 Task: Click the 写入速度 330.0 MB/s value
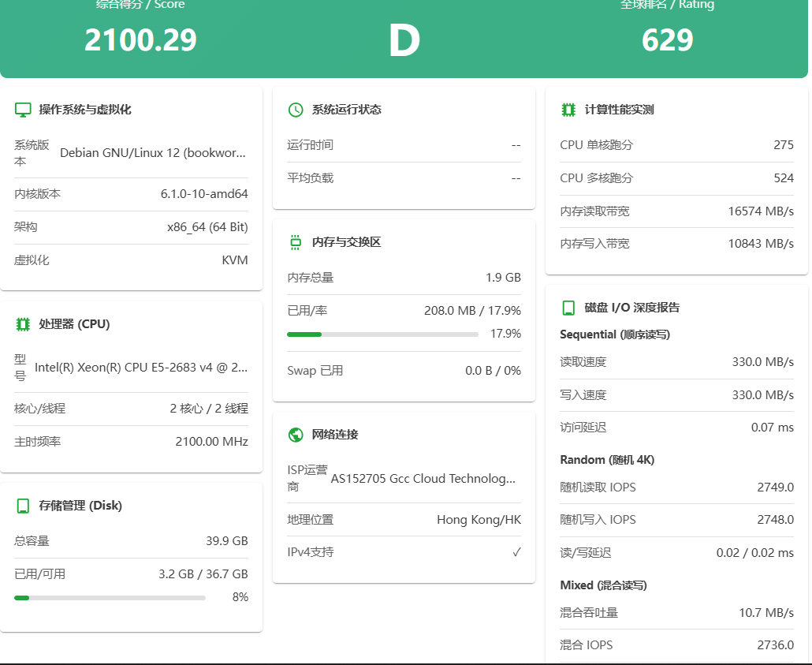tap(763, 395)
